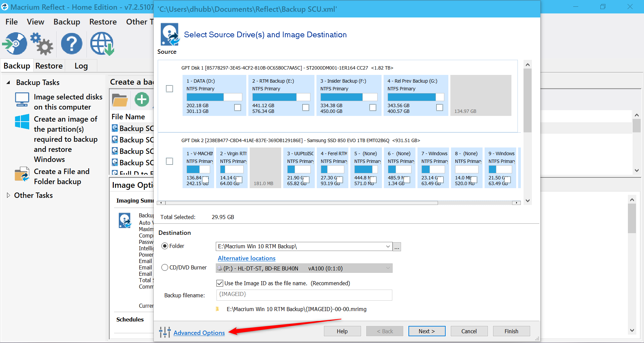
Task: Open the CD/DVD burner drive dropdown
Action: (x=388, y=268)
